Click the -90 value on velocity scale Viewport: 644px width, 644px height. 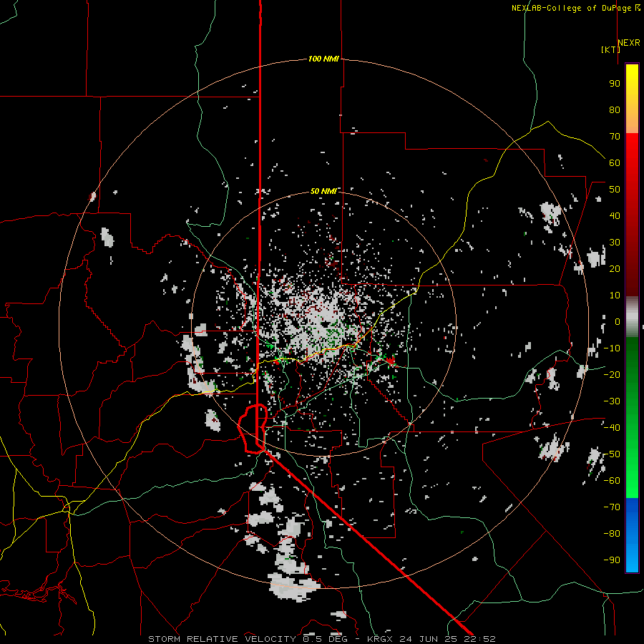tap(612, 560)
